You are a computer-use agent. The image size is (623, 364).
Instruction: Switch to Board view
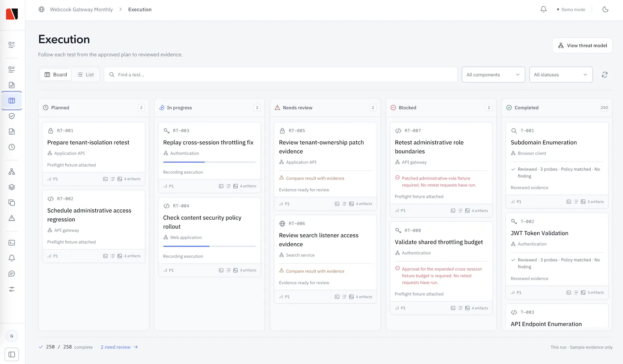pyautogui.click(x=56, y=75)
